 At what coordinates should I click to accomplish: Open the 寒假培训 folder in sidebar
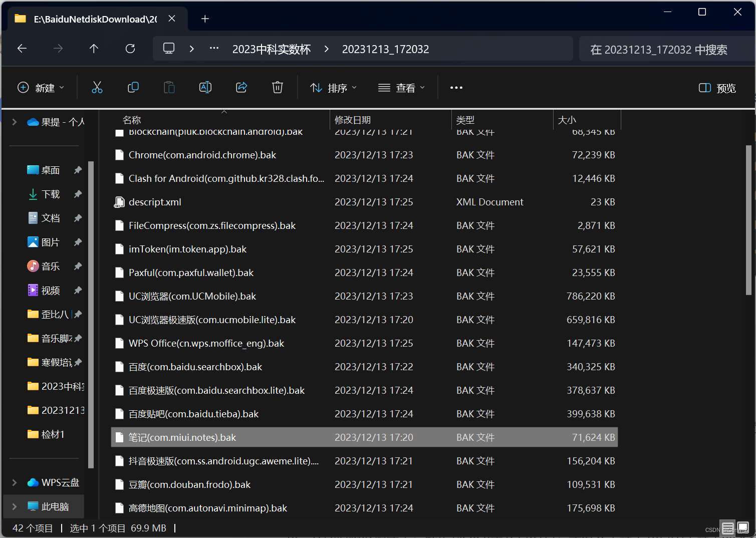(50, 363)
